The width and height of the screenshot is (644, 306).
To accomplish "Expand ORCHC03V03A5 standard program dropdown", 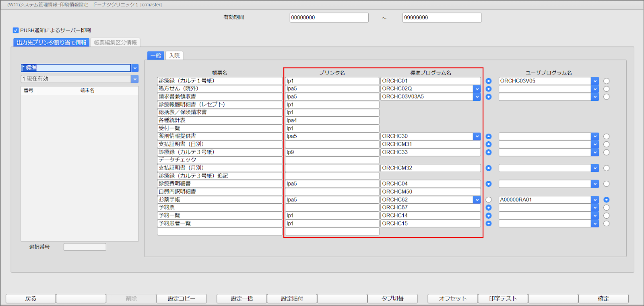I will pos(477,97).
